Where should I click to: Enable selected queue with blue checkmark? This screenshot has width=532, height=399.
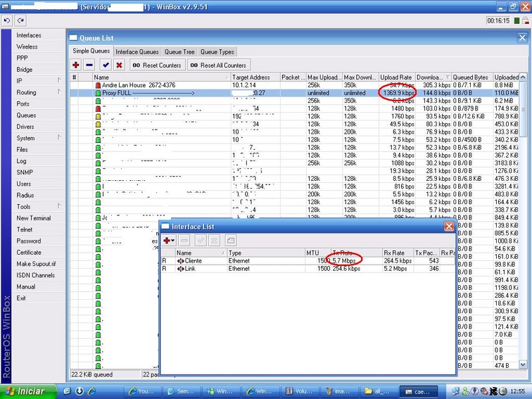point(106,65)
